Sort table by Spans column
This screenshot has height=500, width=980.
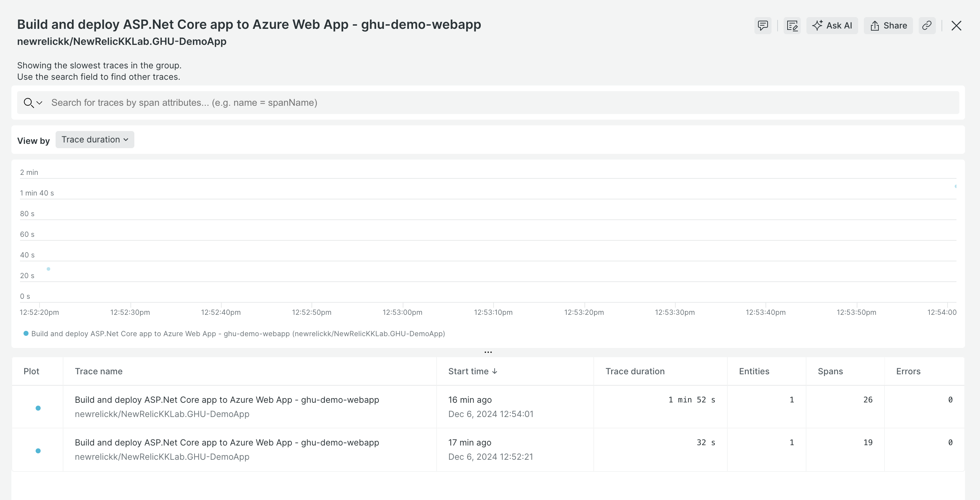(x=830, y=371)
